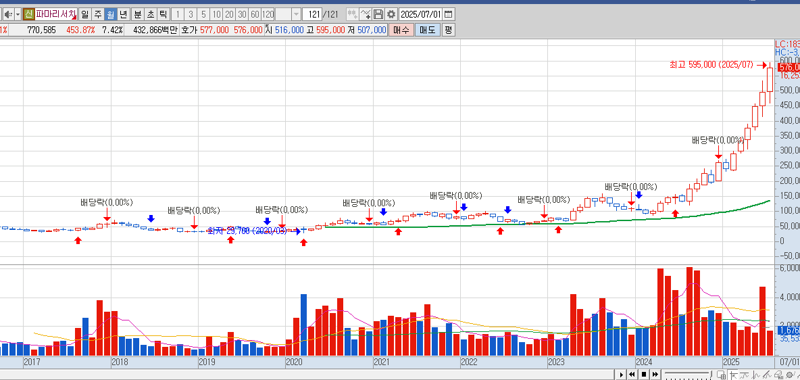Click the volume value 770,585
Image resolution: width=800 pixels, height=380 pixels.
click(42, 30)
